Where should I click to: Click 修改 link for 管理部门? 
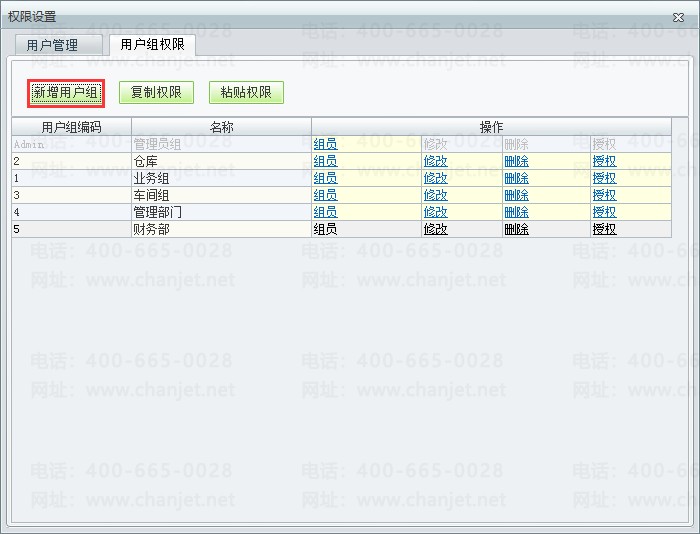[435, 212]
